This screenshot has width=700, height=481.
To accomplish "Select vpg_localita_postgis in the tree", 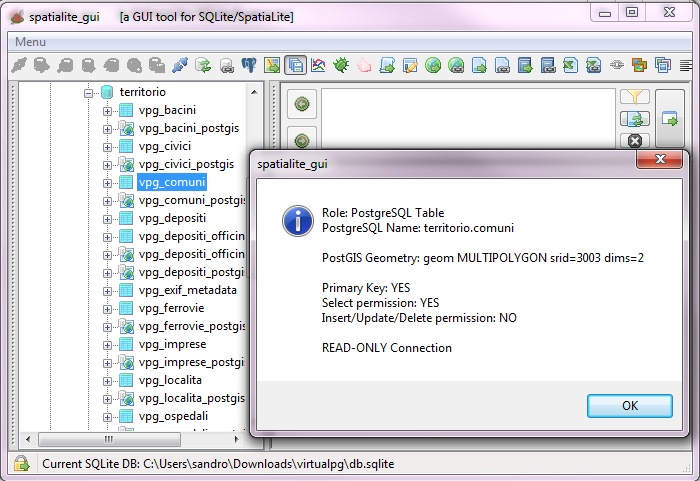I will (x=192, y=398).
